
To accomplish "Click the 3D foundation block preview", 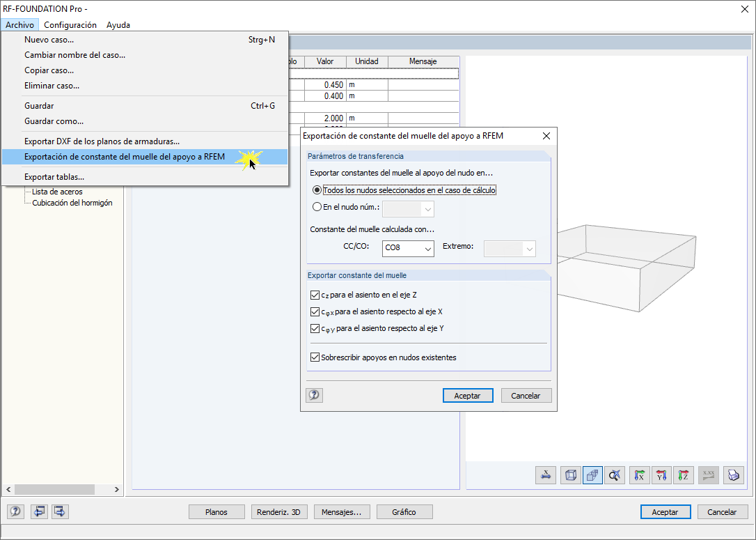I will click(627, 268).
